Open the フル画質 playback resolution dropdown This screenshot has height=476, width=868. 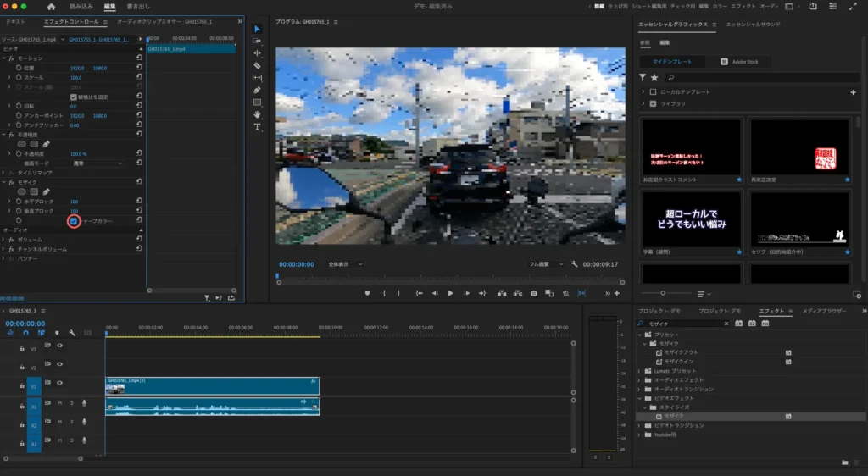[546, 264]
